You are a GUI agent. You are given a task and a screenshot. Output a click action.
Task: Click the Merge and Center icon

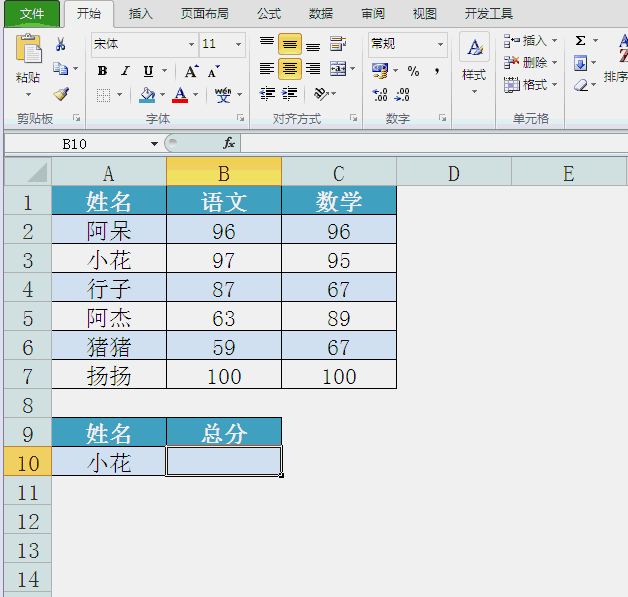point(338,69)
